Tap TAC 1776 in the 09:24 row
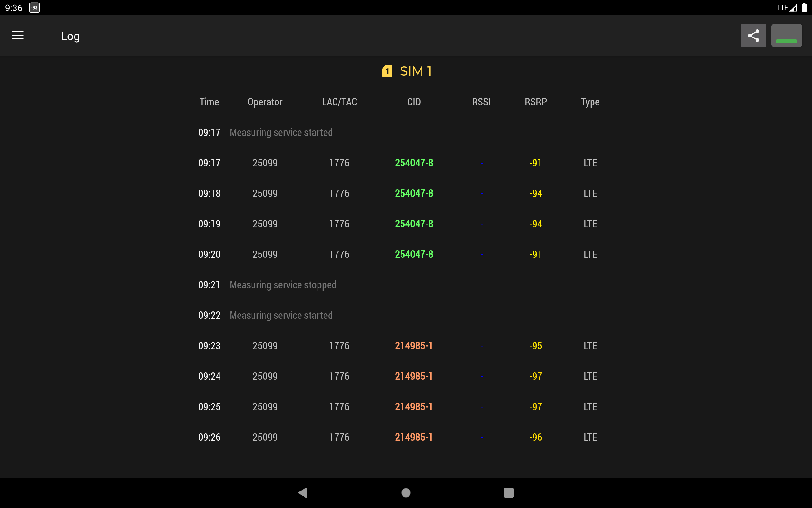The image size is (812, 508). click(x=339, y=376)
